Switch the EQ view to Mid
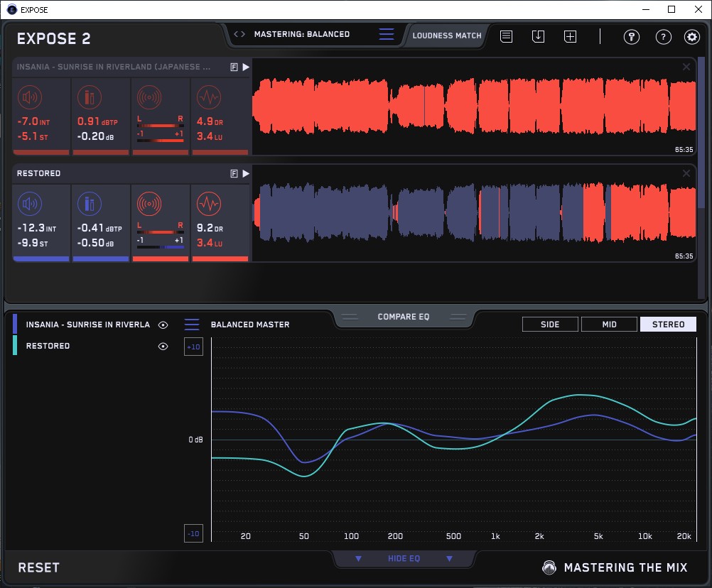Screen dimensions: 712x588 coord(609,325)
